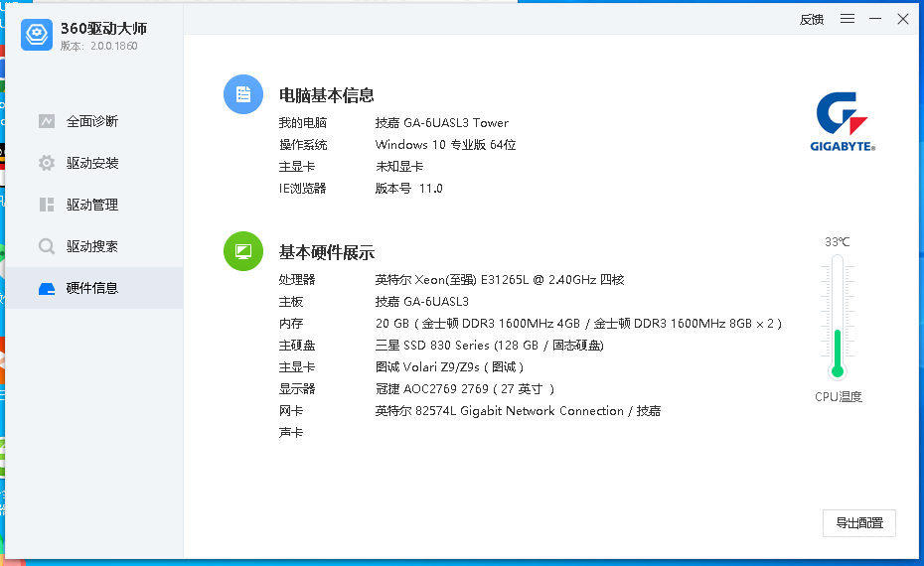The image size is (924, 566).
Task: Click the CPU温度 label
Action: coord(838,397)
